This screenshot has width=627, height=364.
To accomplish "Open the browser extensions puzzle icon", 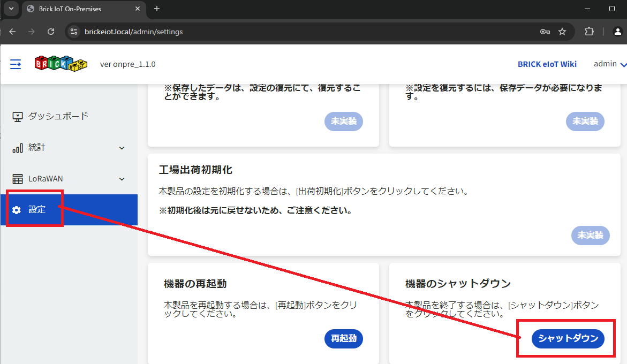I will point(589,32).
